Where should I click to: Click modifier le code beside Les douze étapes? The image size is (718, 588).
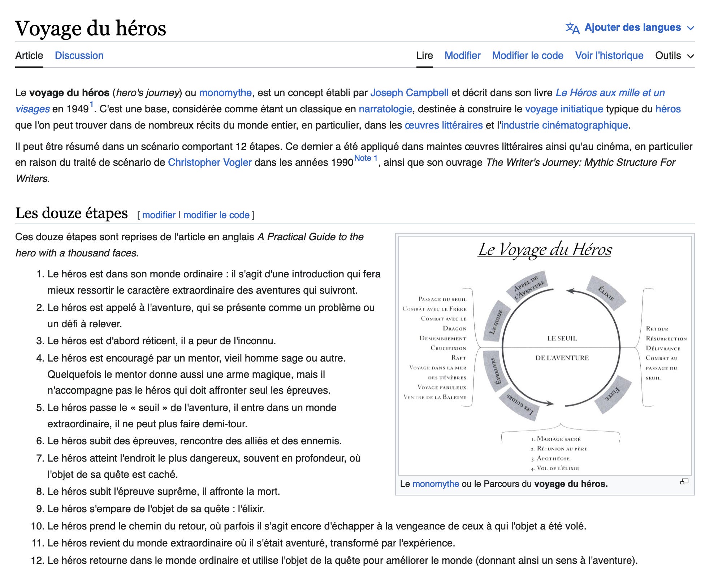(x=216, y=215)
